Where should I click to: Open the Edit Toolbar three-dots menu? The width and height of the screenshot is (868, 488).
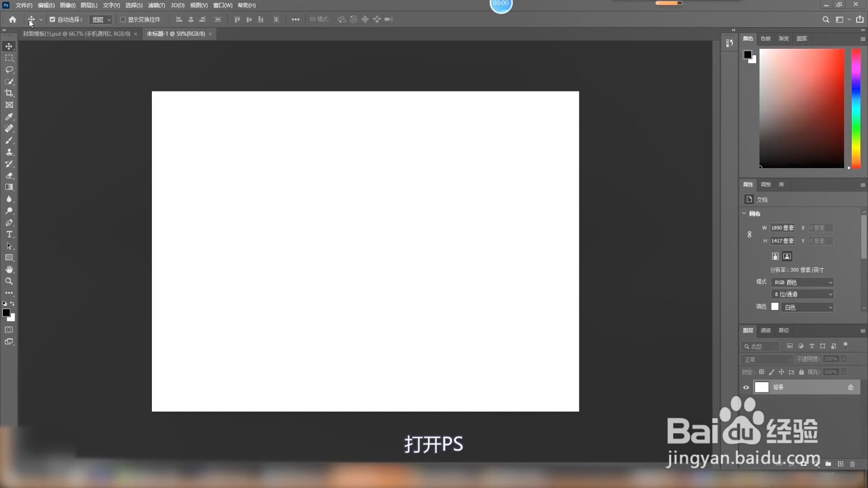pyautogui.click(x=9, y=293)
